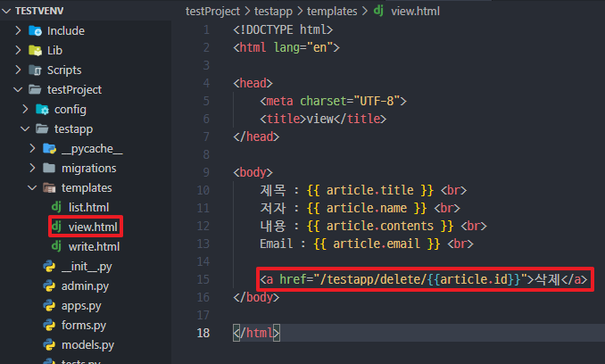Select the migrations folder label
Screen dimensions: 605x364
pos(89,169)
